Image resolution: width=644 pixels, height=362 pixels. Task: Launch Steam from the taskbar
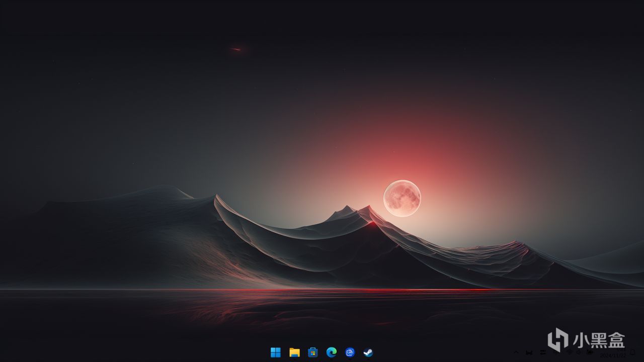[368, 352]
